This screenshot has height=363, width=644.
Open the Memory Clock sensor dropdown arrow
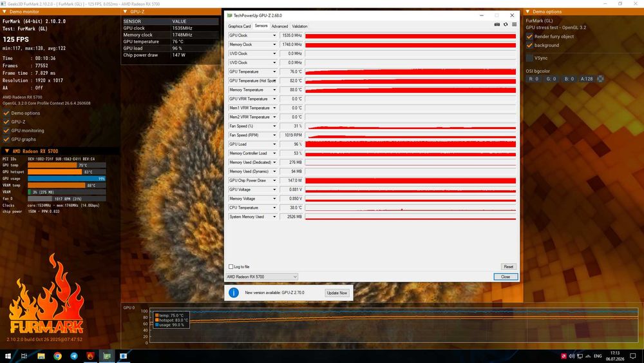pyautogui.click(x=274, y=44)
